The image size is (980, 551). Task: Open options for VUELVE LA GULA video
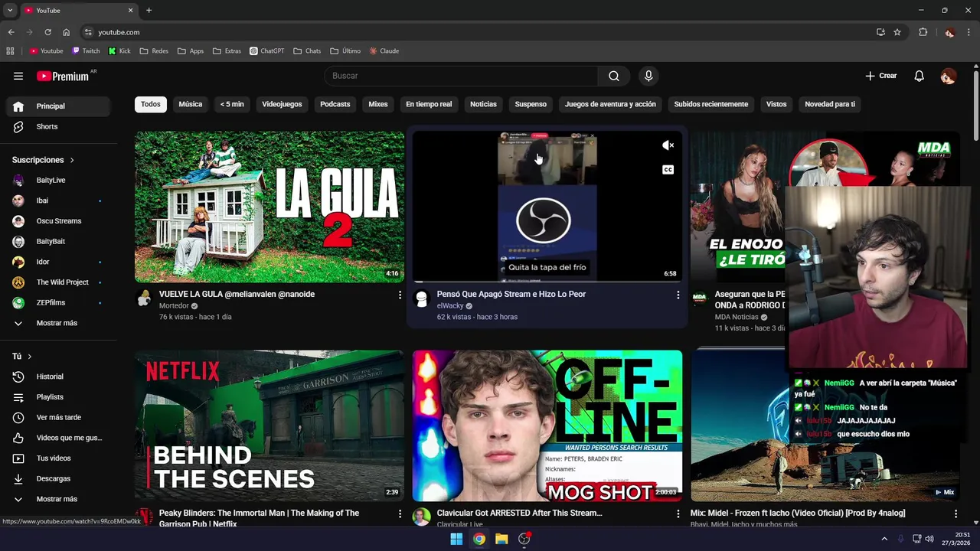pos(400,295)
